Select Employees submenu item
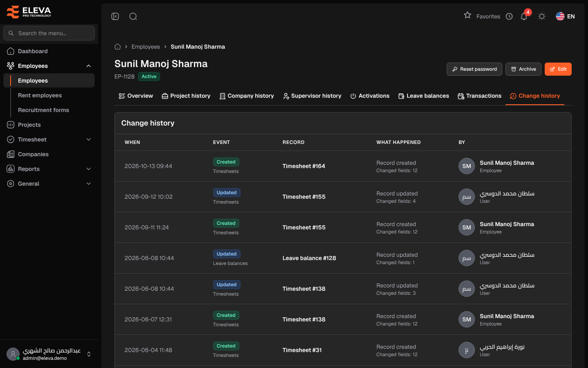 pyautogui.click(x=49, y=81)
